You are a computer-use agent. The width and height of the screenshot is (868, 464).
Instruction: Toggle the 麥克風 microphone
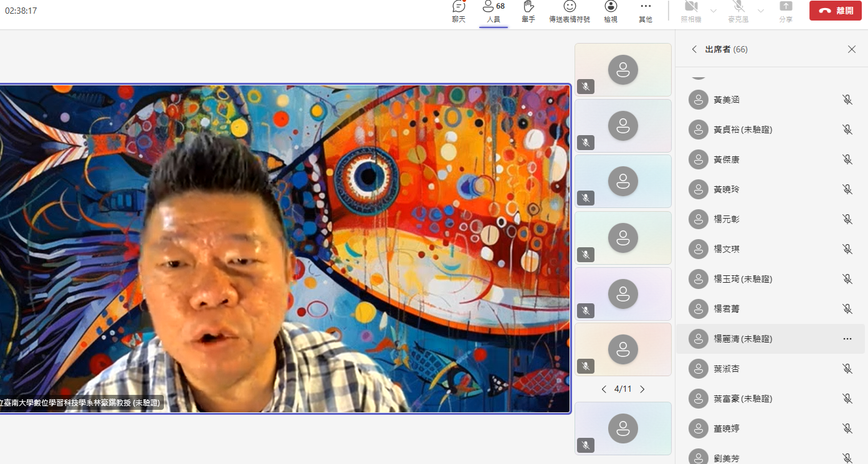coord(738,12)
